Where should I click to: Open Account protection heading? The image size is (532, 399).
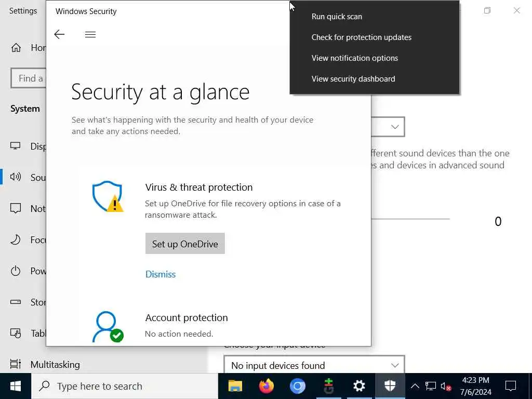point(187,317)
